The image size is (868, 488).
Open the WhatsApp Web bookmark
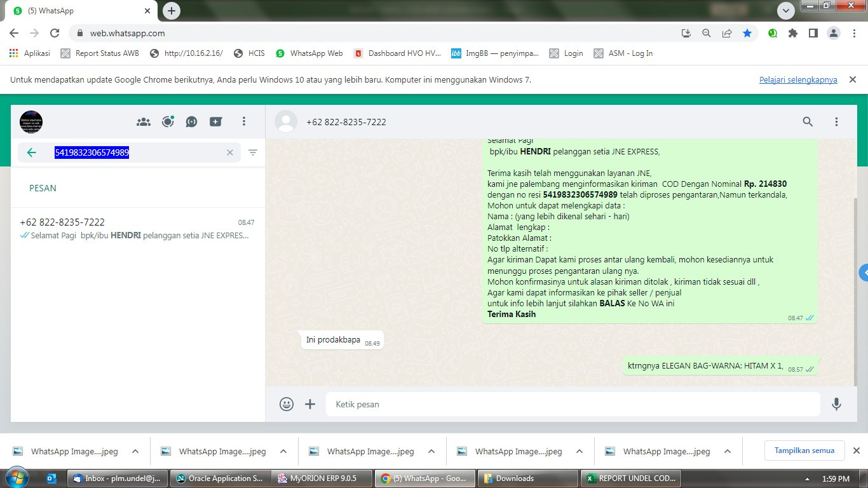pyautogui.click(x=309, y=53)
